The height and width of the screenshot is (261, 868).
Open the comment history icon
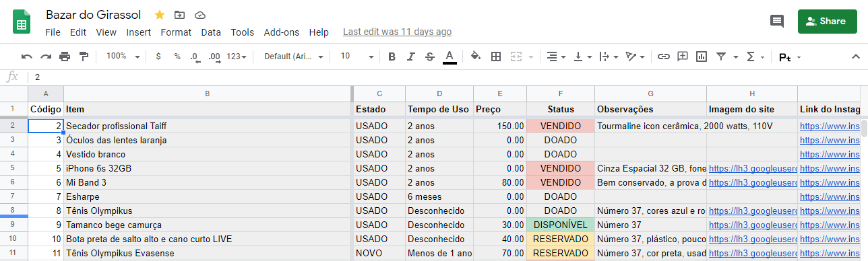tap(777, 22)
